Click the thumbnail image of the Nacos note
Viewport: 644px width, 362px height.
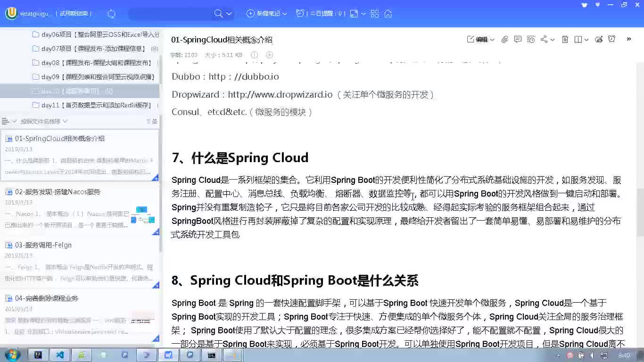(x=143, y=215)
